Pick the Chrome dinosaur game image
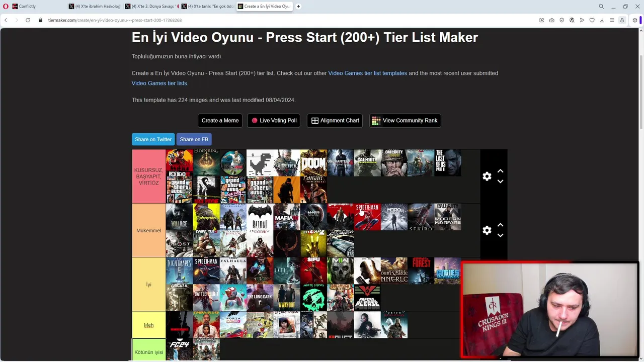 (260, 163)
